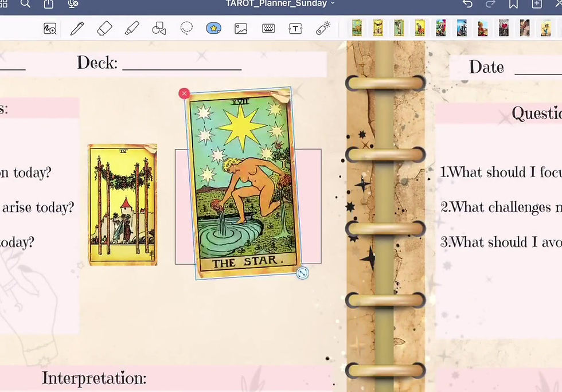
Task: Pick the first tarot card sticker in the toolbar
Action: [x=357, y=28]
